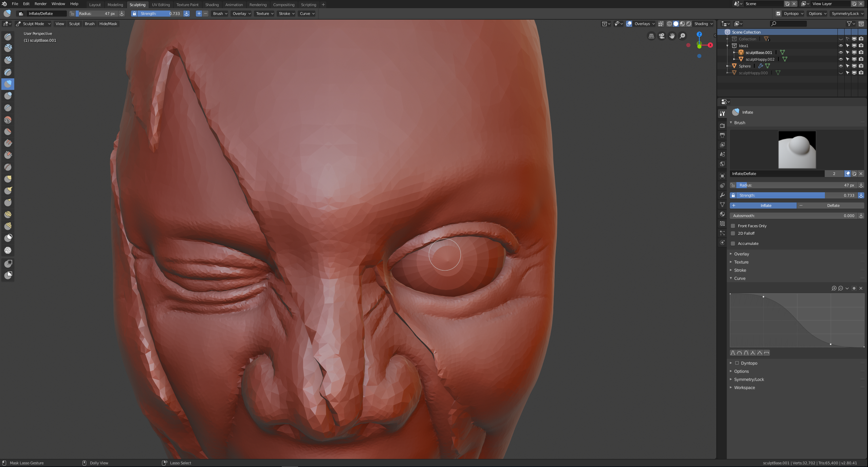Click the toggle perspective grid icon
Screen dimensions: 868x467
651,36
